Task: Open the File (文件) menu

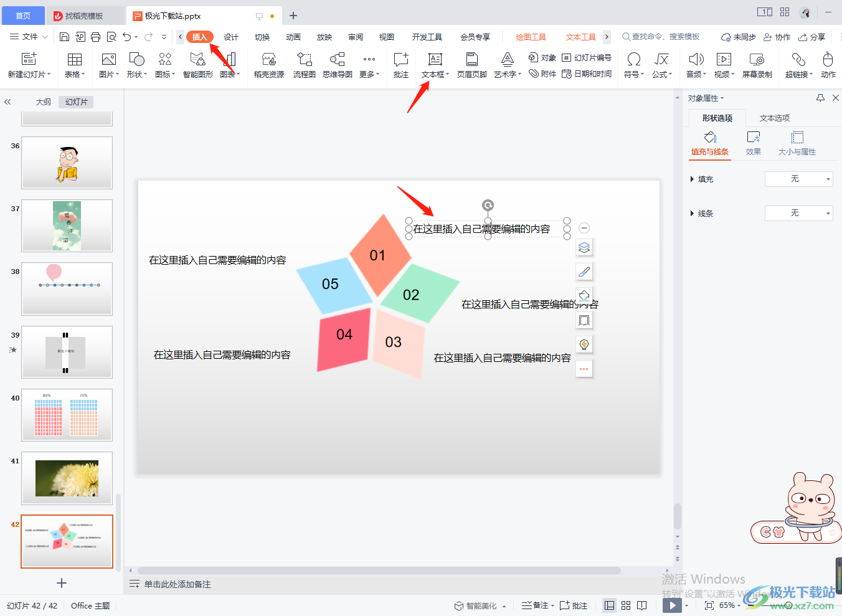Action: (x=29, y=37)
